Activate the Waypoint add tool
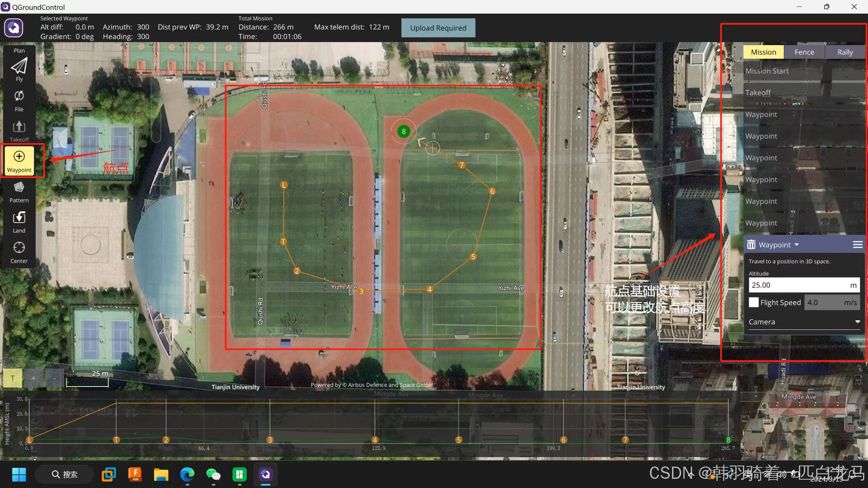868x488 pixels. point(19,157)
